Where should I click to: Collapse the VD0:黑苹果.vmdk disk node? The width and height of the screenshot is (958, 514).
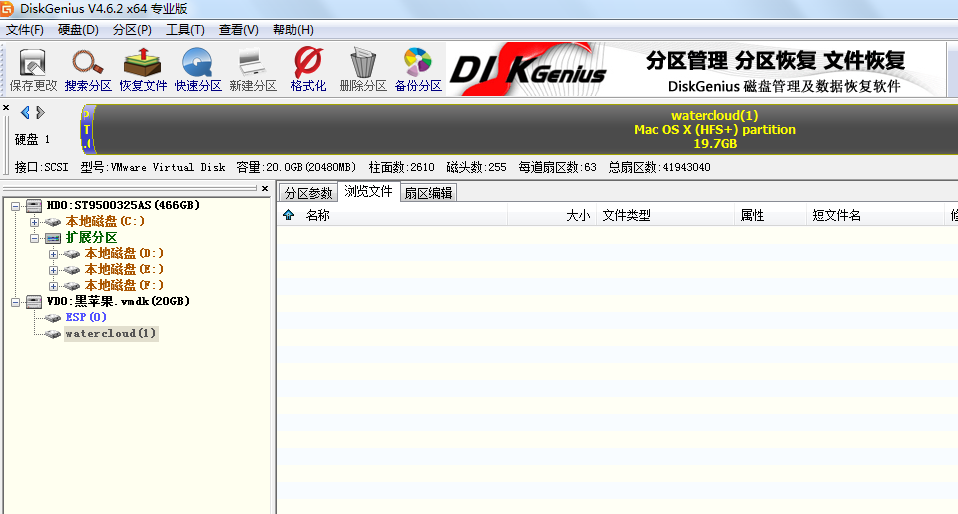[x=16, y=302]
